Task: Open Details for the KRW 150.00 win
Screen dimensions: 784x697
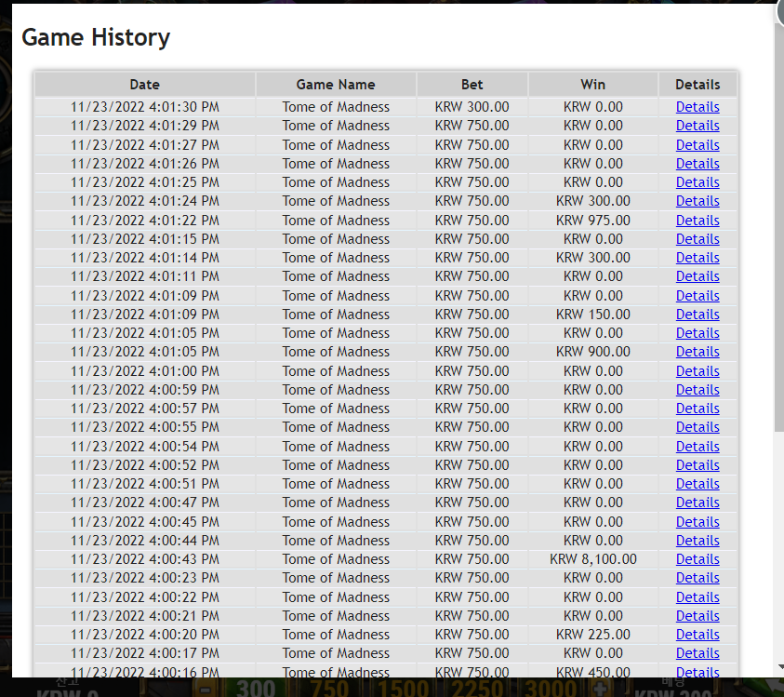Action: (x=697, y=315)
